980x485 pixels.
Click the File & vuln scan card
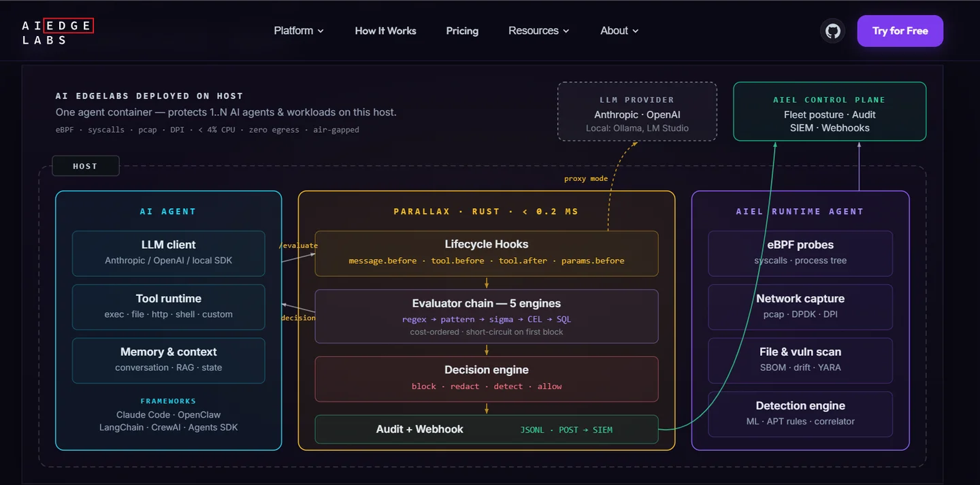click(x=800, y=361)
